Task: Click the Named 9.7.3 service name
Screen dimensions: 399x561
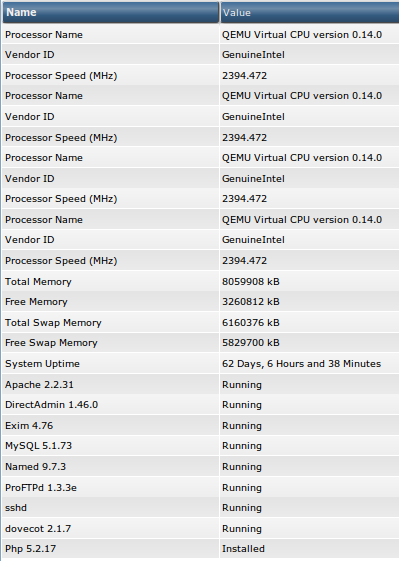Action: (35, 467)
